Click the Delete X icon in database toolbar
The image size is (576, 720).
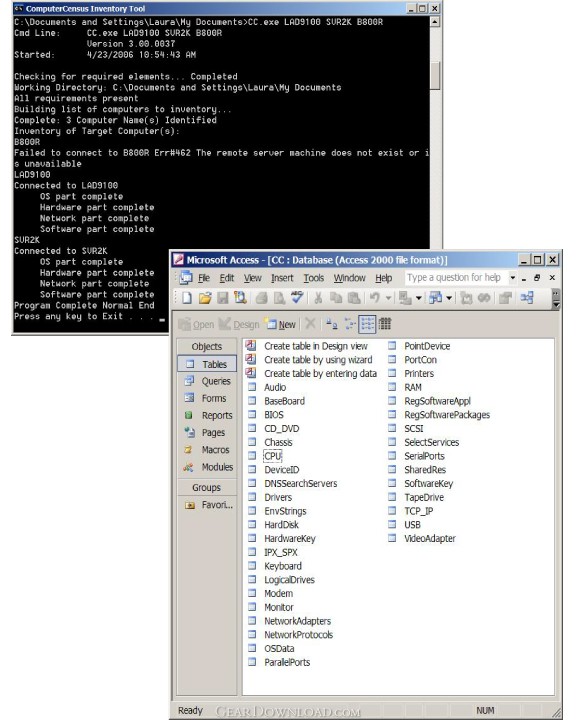pos(311,324)
